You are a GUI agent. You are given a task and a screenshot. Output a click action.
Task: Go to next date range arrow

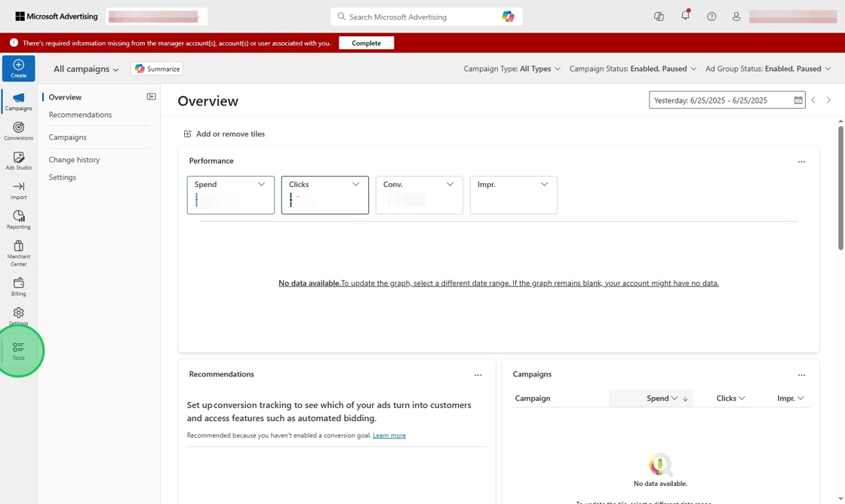click(x=829, y=100)
